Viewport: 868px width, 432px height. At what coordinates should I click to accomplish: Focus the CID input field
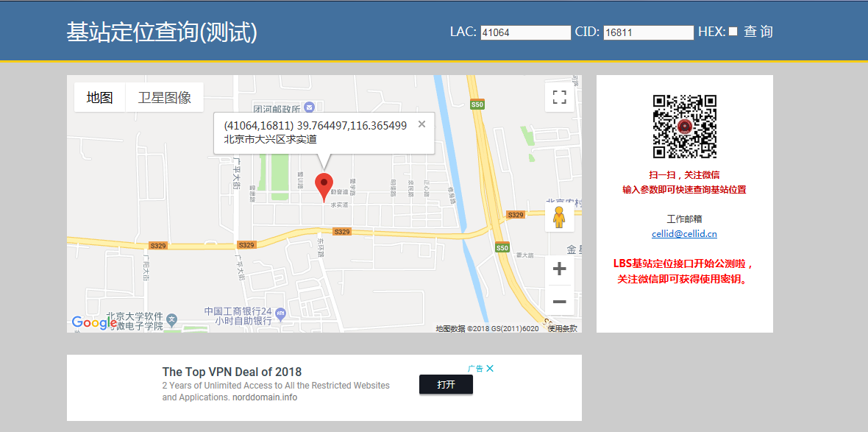648,32
